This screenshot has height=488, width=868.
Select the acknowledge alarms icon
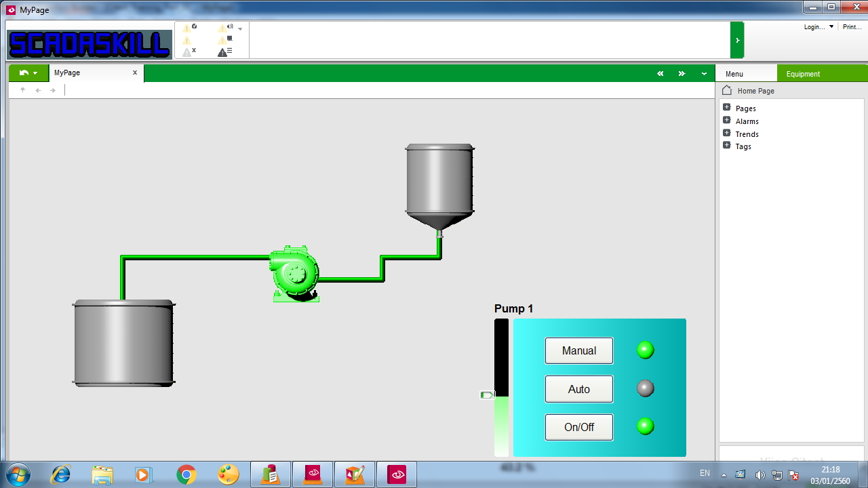187,28
